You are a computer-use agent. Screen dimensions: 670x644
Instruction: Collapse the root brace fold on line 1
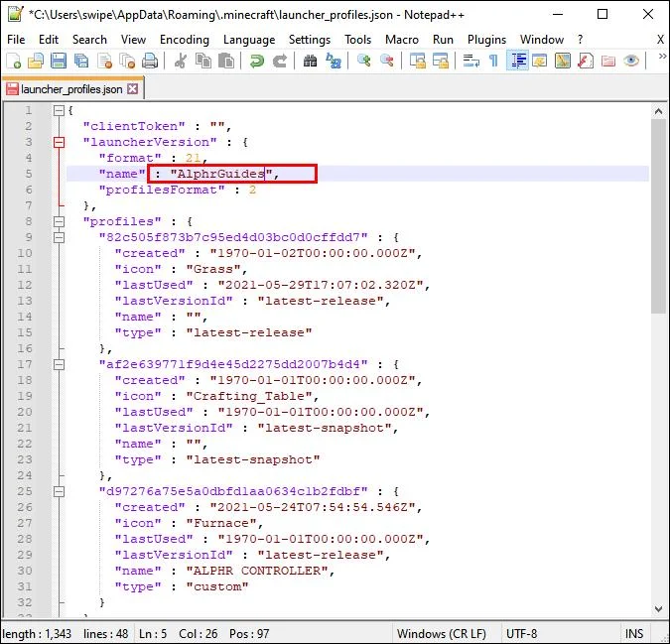click(59, 111)
